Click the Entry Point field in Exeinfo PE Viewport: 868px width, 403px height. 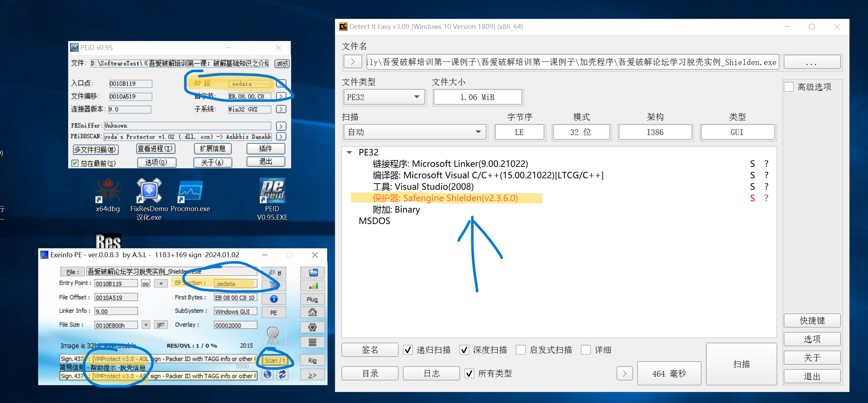click(116, 283)
